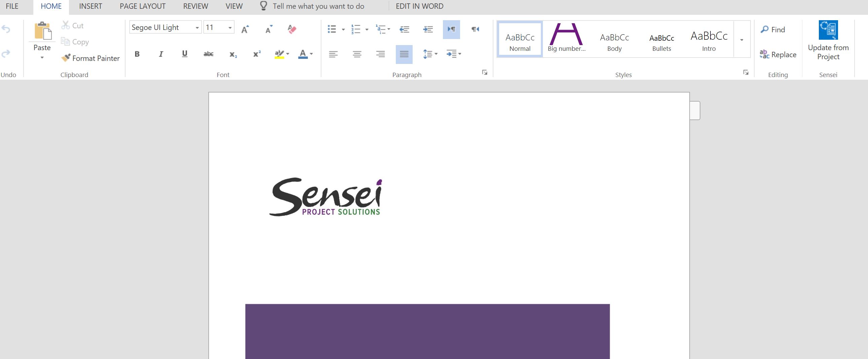Switch to the PAGE LAYOUT tab
868x359 pixels.
[142, 6]
